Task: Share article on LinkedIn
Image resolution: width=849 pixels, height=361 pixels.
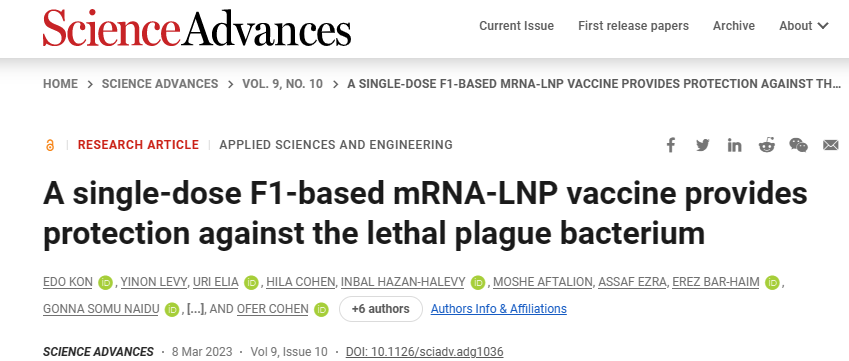Action: [x=734, y=145]
